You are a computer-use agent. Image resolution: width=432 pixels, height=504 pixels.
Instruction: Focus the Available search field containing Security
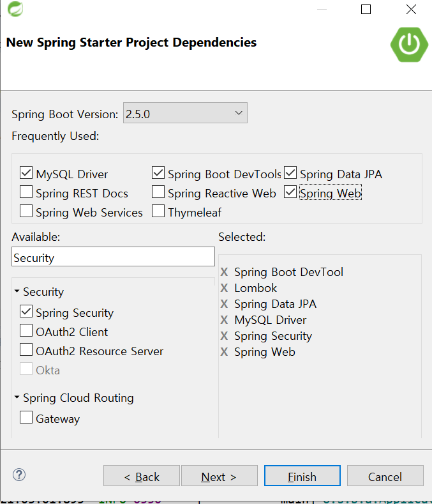(x=113, y=257)
